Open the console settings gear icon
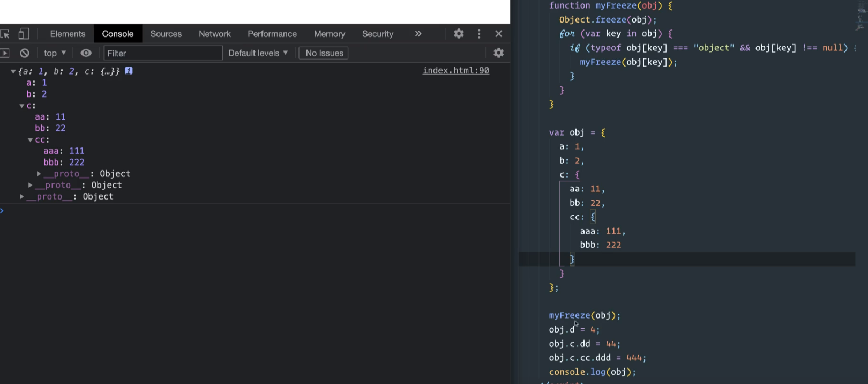 coord(499,53)
